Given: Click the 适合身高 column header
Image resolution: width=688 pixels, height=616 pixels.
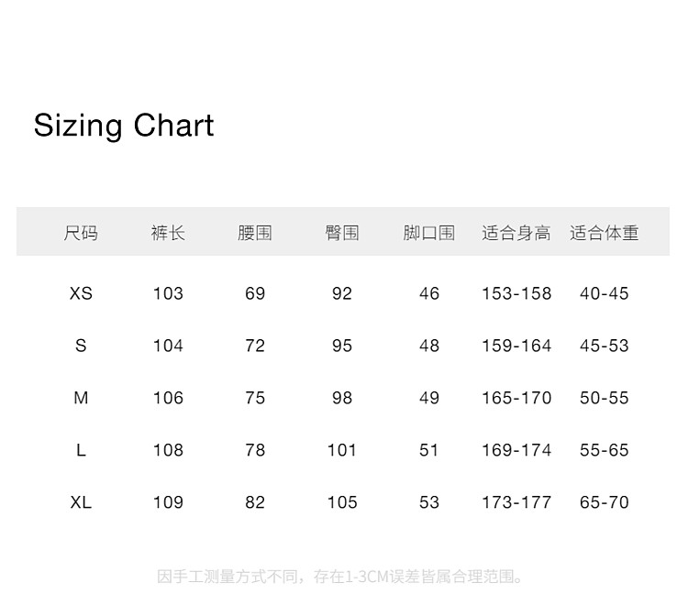Looking at the screenshot, I should 516,233.
